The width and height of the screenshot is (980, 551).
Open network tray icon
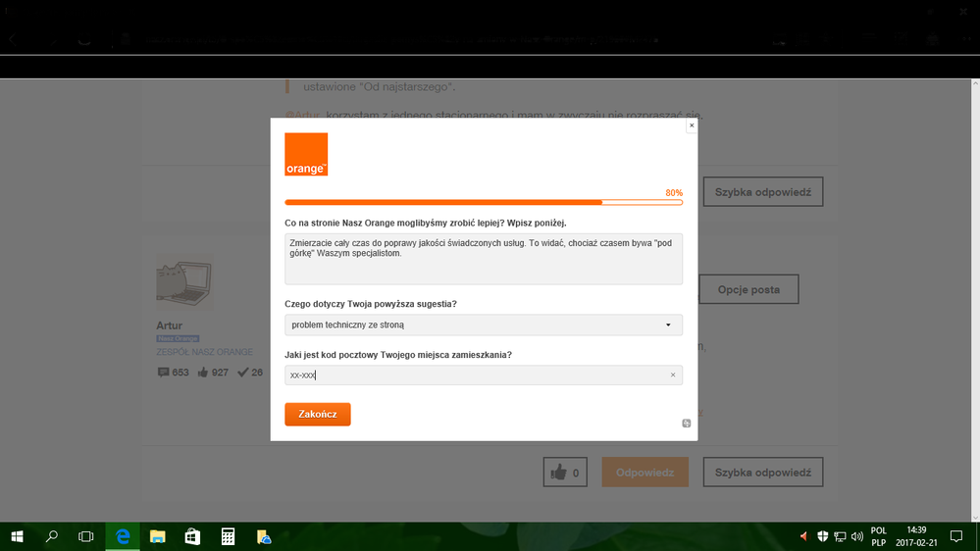click(840, 536)
